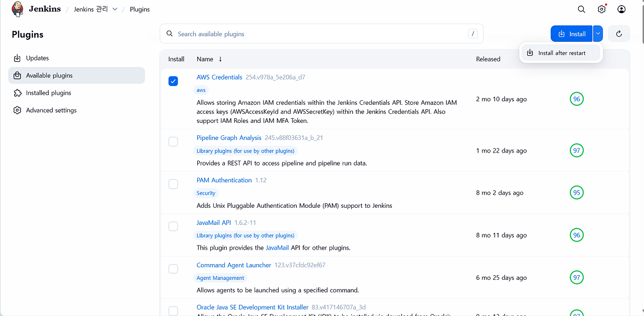Open the PAM Authentication plugin link

click(224, 180)
